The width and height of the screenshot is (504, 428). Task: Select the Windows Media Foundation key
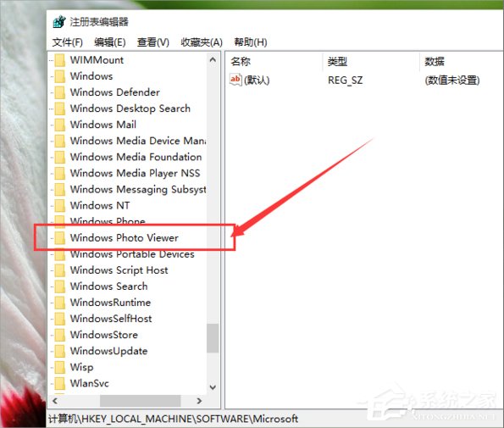[x=136, y=157]
